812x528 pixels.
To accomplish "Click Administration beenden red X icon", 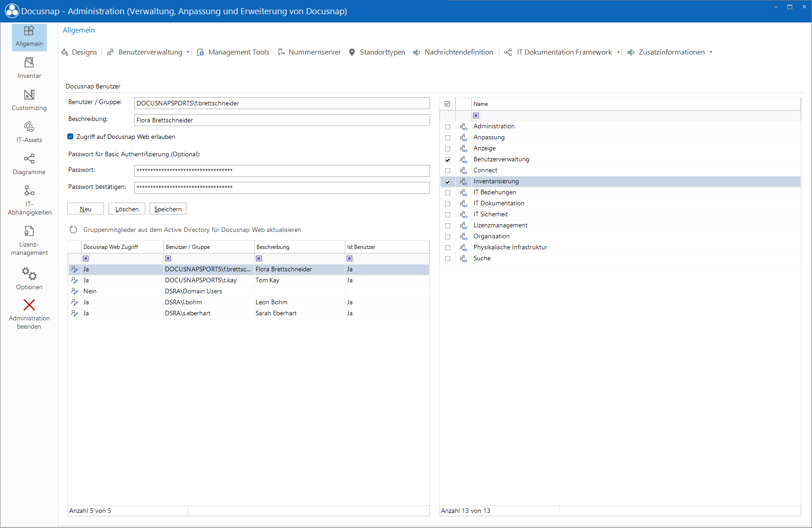I will tap(29, 305).
